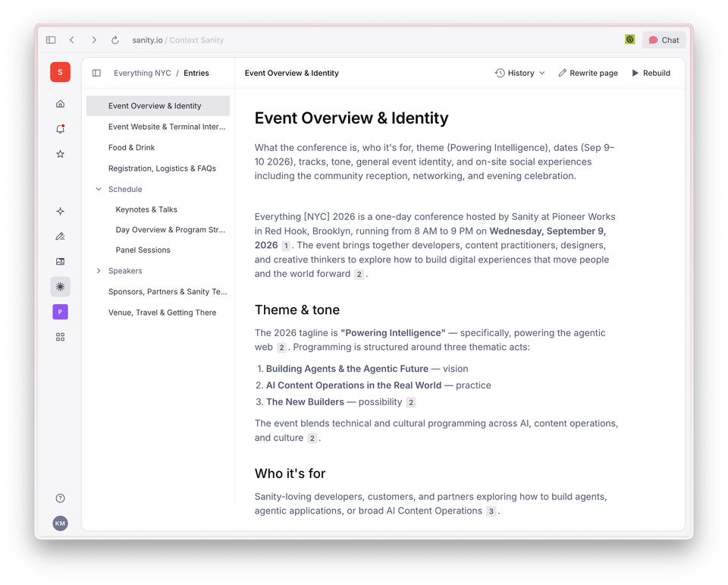Expand the Speakers group chevron
This screenshot has height=585, width=728.
tap(99, 271)
